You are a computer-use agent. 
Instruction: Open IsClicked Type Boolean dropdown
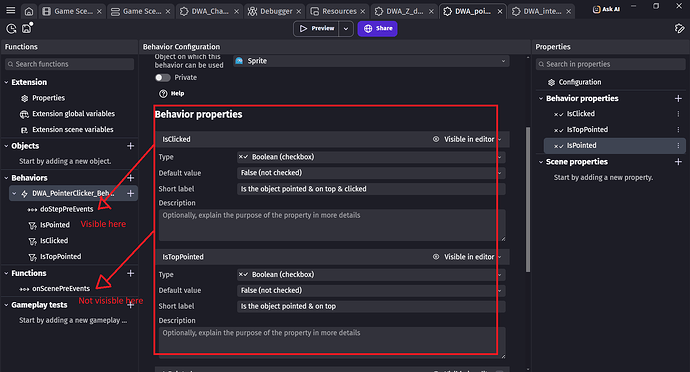(x=371, y=157)
